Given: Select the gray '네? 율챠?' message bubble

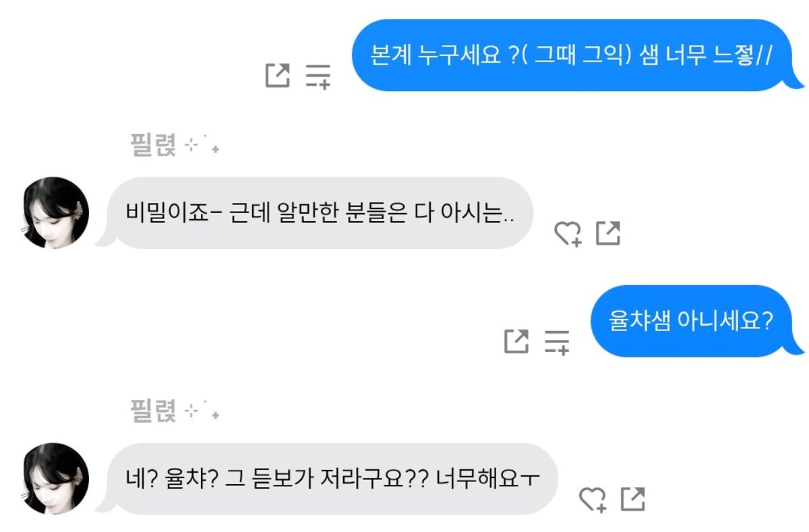Looking at the screenshot, I should pos(332,479).
